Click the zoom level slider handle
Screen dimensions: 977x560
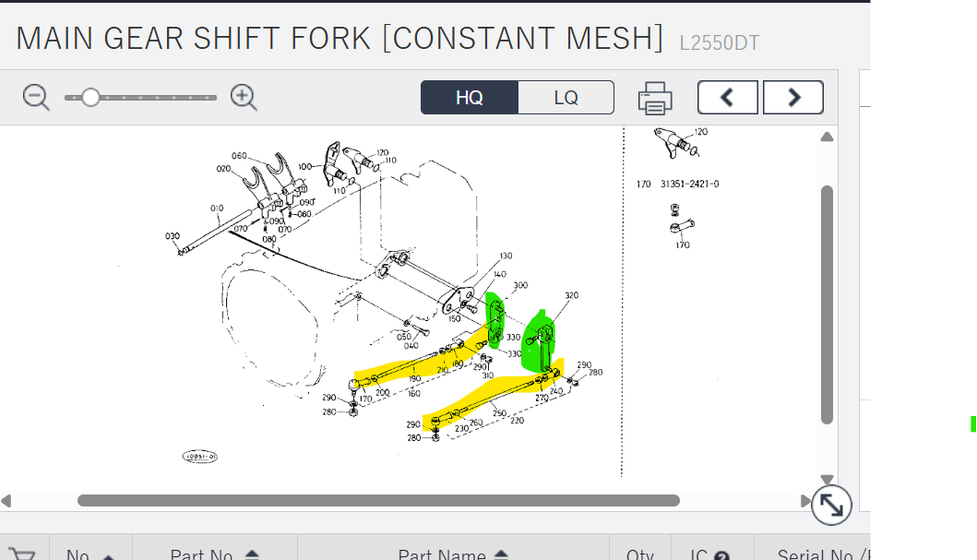click(90, 97)
